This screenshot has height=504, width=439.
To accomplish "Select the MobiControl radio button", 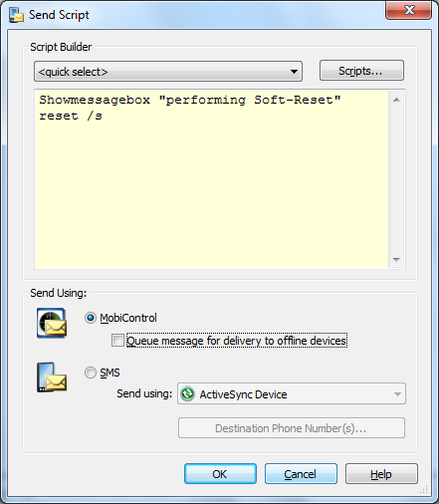I will (90, 318).
